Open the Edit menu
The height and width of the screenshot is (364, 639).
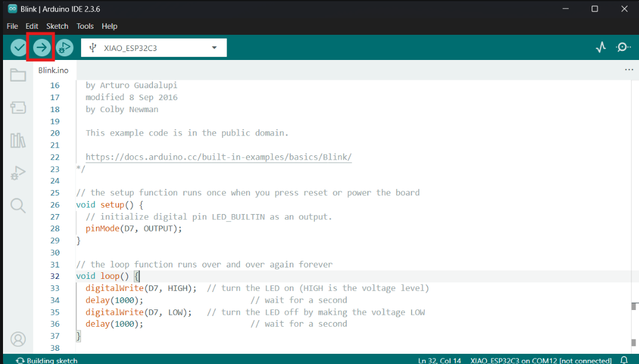pos(32,26)
